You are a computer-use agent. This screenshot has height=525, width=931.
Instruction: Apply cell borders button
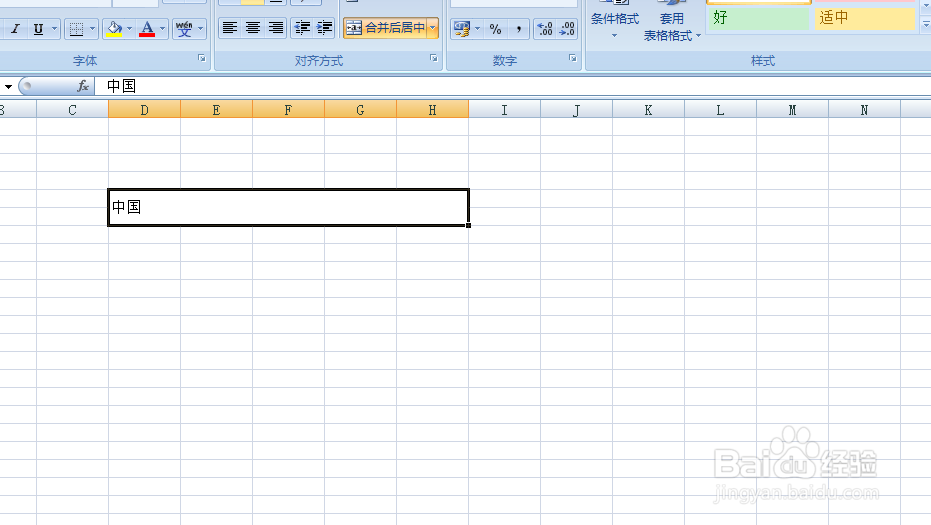pyautogui.click(x=76, y=29)
